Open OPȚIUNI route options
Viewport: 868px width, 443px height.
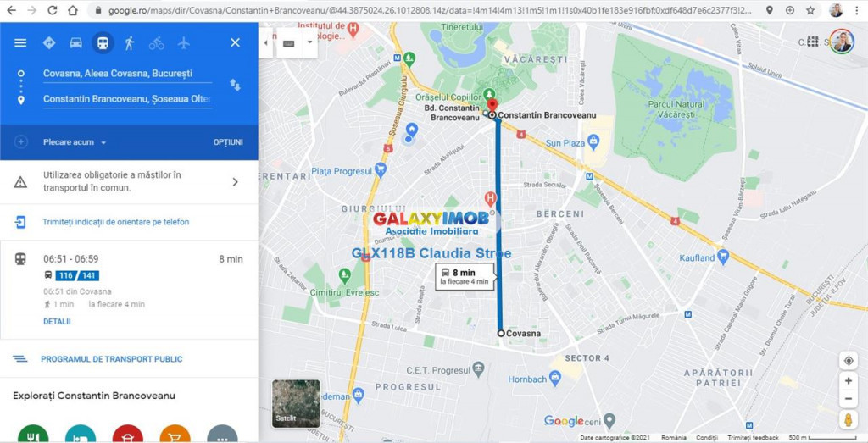(228, 142)
